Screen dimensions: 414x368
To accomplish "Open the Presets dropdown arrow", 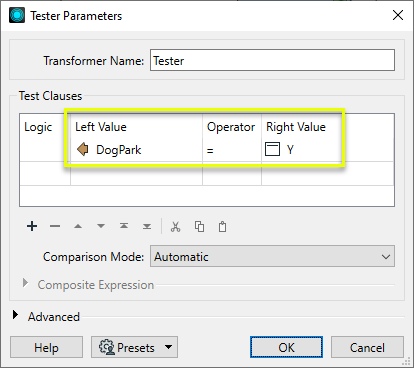I will point(169,347).
